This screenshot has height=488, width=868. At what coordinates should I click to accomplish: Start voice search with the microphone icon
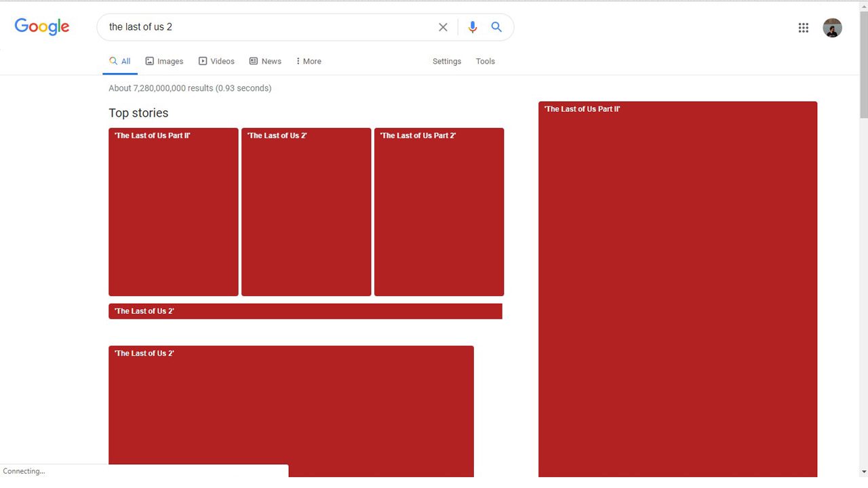[x=473, y=27]
